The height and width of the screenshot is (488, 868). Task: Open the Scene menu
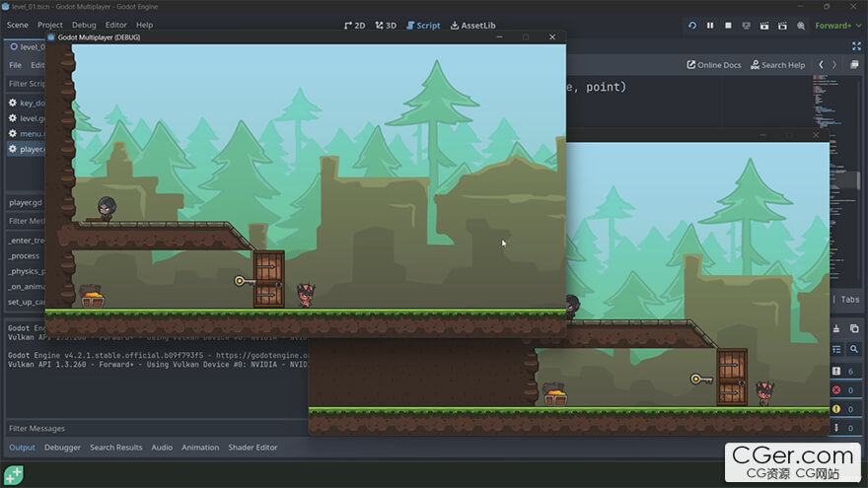[17, 25]
